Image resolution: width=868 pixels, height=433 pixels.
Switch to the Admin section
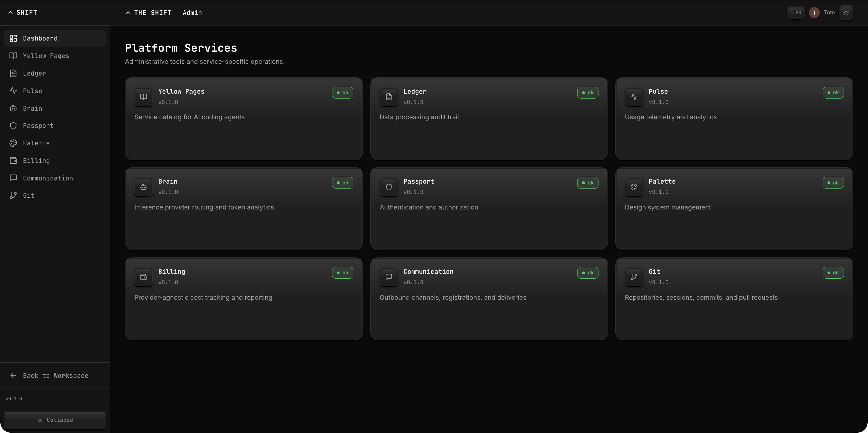click(192, 13)
